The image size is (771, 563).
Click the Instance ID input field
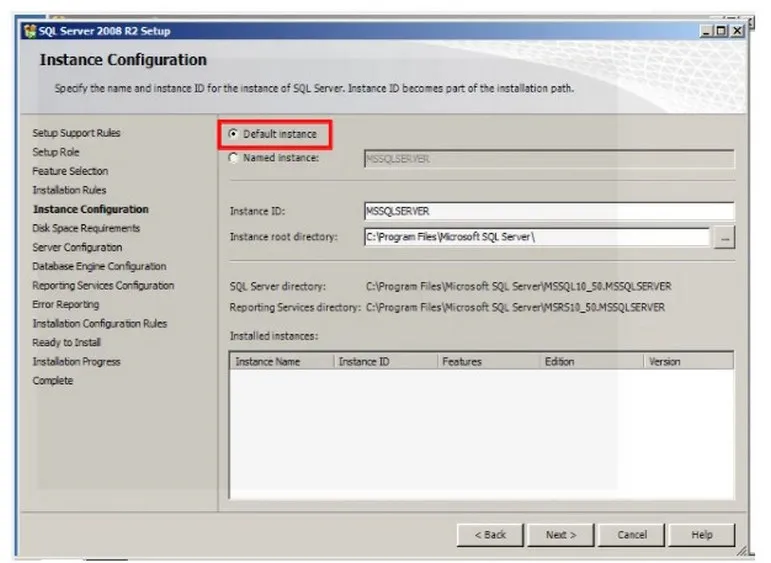point(549,211)
